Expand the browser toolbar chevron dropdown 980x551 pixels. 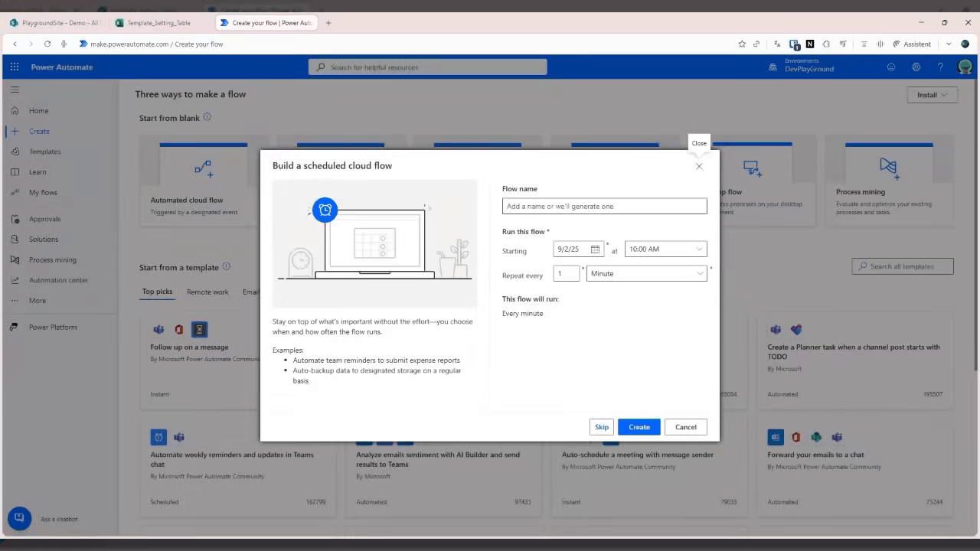click(x=949, y=44)
